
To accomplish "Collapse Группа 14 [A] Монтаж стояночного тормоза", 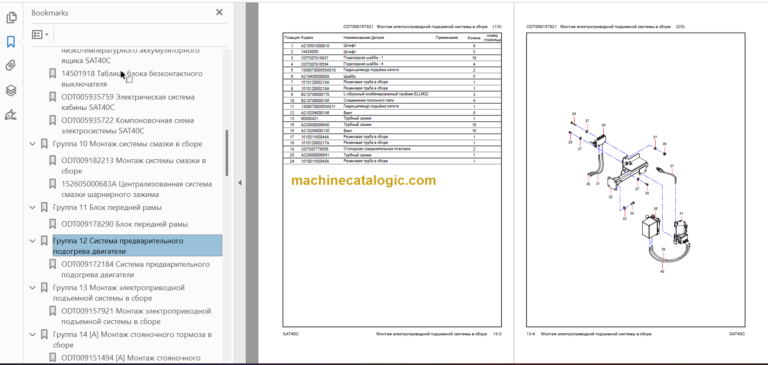I will [x=33, y=335].
